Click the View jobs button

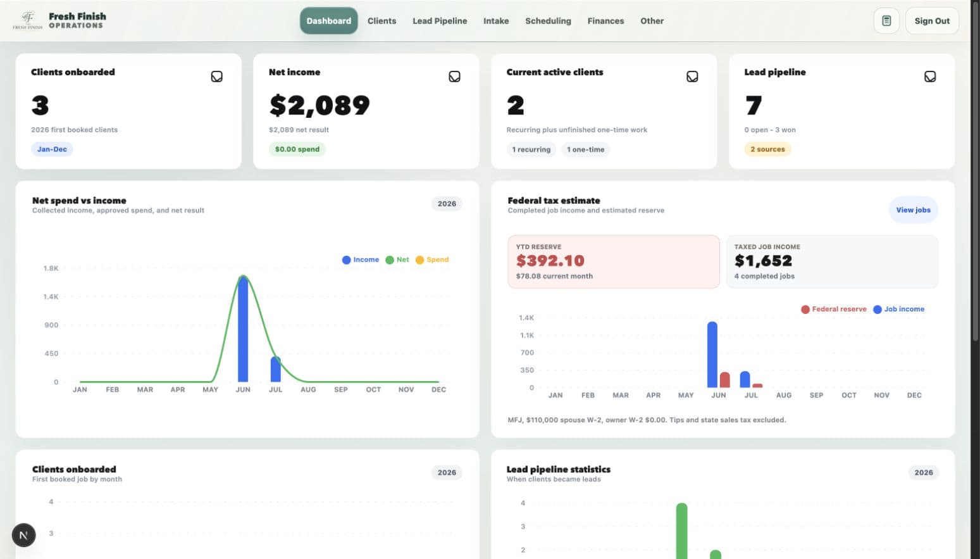913,210
